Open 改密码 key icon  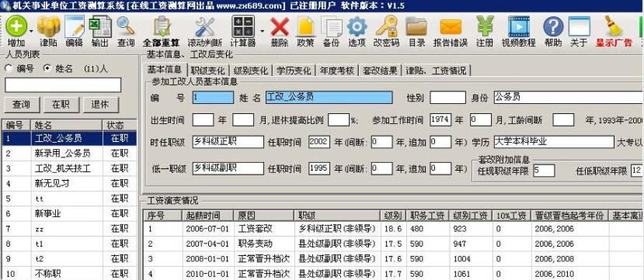386,26
